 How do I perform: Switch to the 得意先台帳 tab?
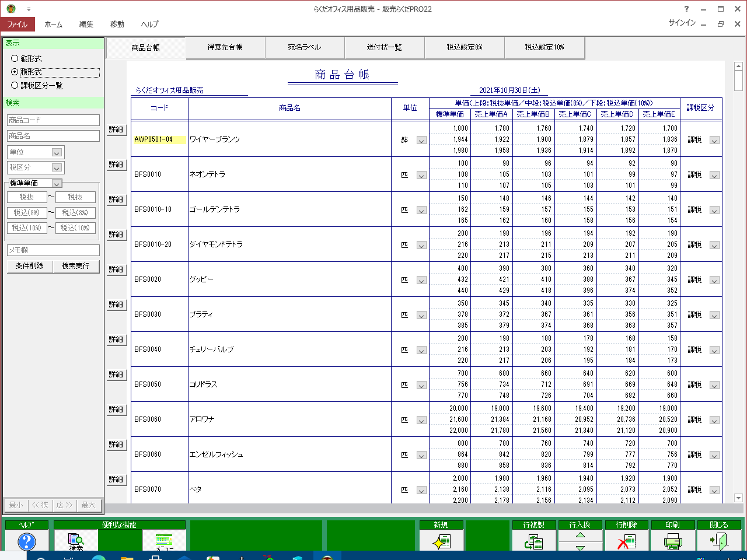click(x=225, y=47)
